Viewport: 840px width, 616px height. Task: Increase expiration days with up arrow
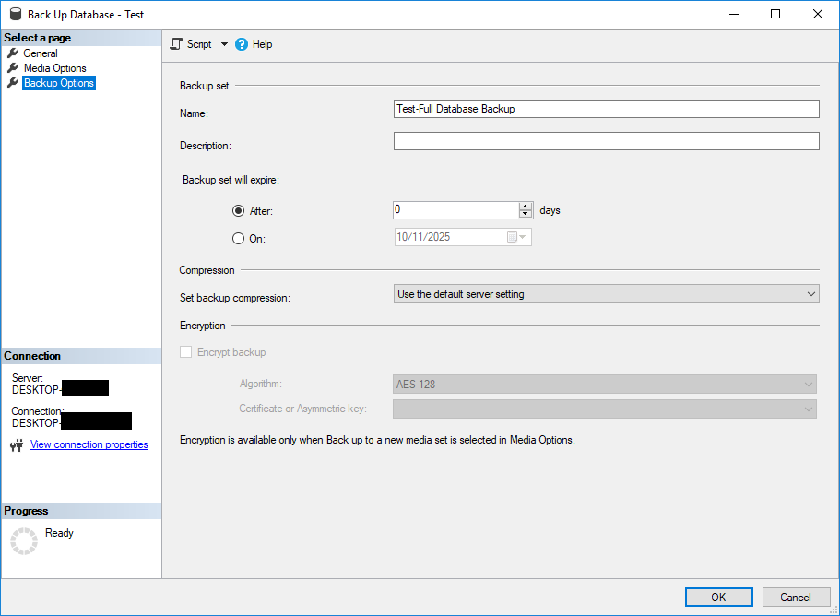[526, 207]
